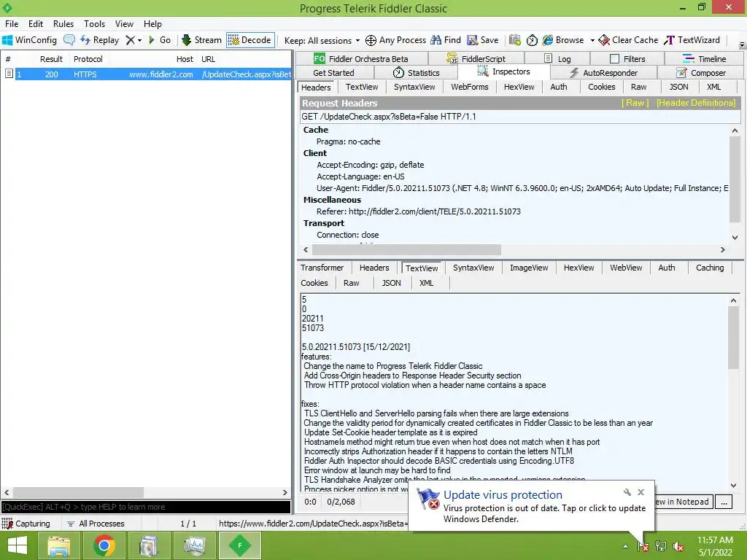Click the Go resume button
Viewport: 747px width, 560px height.
coord(160,40)
